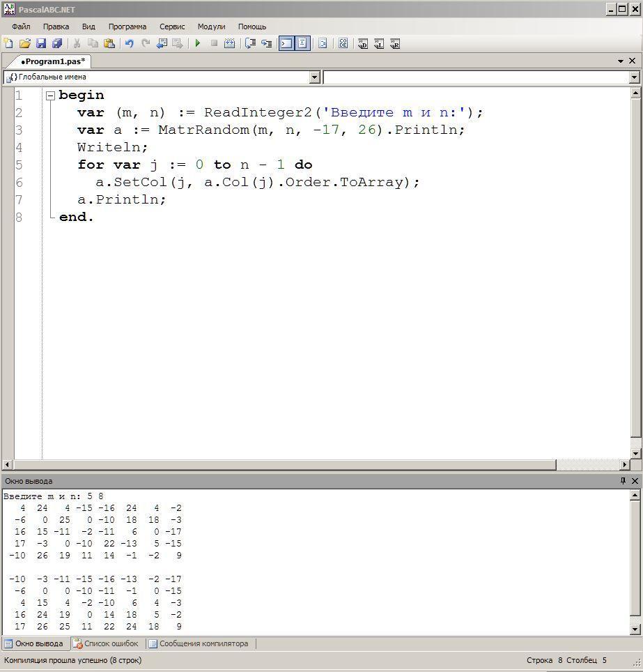Click the 'L' toolbar icon
Viewport: 643px width, 672px height.
click(379, 44)
